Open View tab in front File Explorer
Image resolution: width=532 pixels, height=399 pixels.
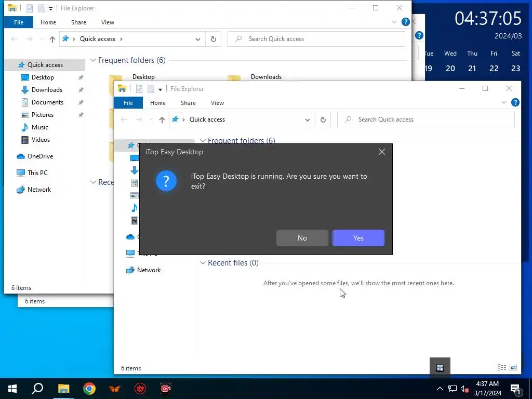point(218,103)
